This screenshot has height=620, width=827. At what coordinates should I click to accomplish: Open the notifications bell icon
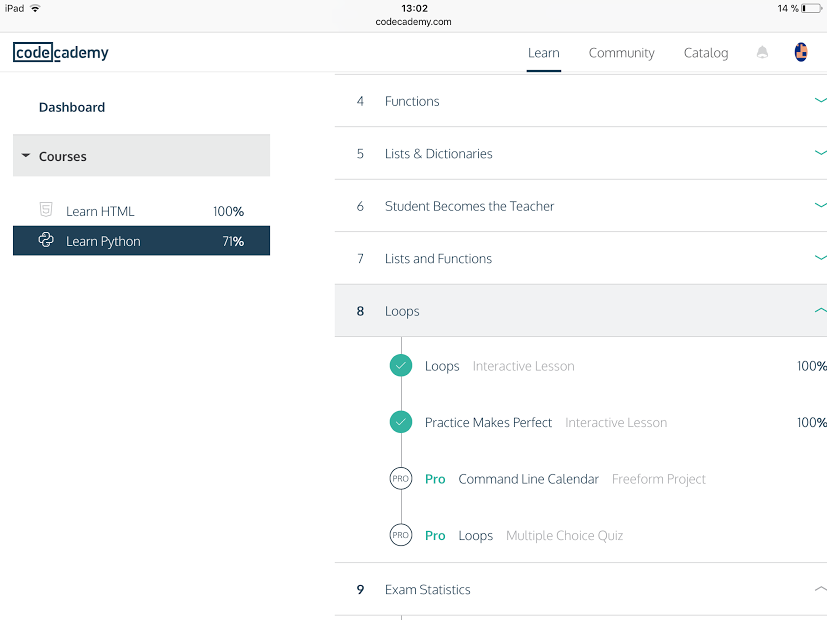point(762,52)
